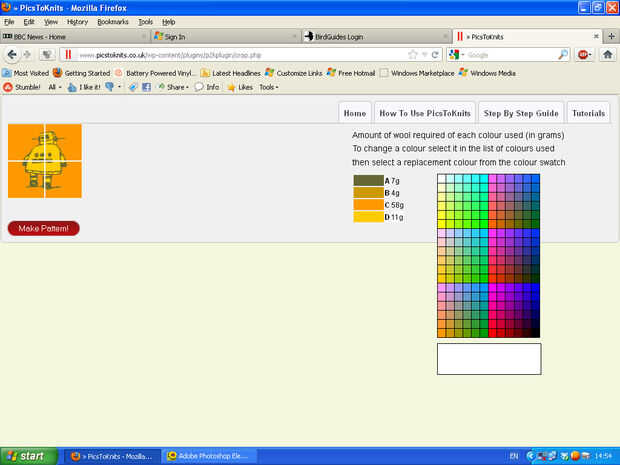The width and height of the screenshot is (620, 465).
Task: Open the Free Hotmail bookmark
Action: [x=351, y=73]
